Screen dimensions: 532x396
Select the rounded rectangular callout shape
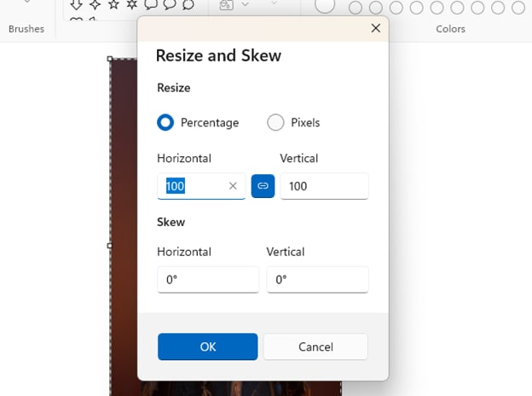point(150,4)
